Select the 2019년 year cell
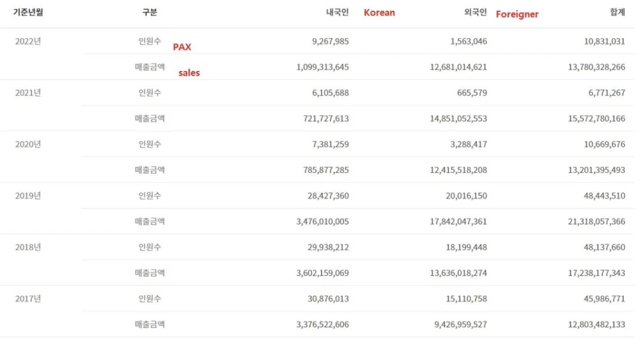Screen dimensions: 644x338 coord(28,196)
